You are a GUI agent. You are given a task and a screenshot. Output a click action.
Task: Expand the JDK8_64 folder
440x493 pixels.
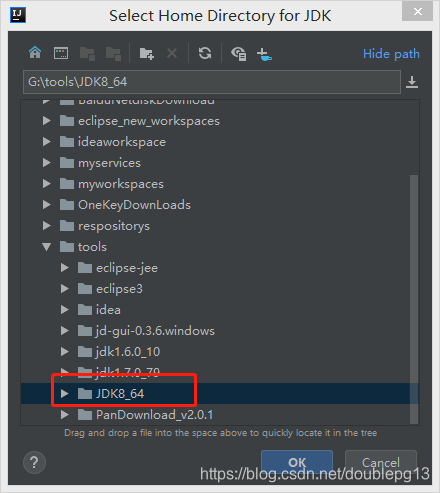[x=65, y=394]
